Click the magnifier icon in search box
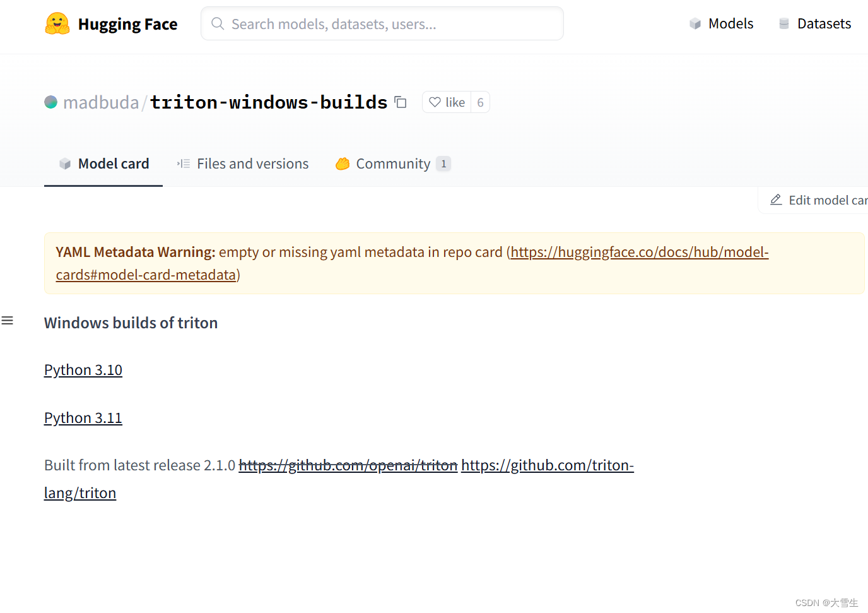This screenshot has height=613, width=868. point(218,24)
